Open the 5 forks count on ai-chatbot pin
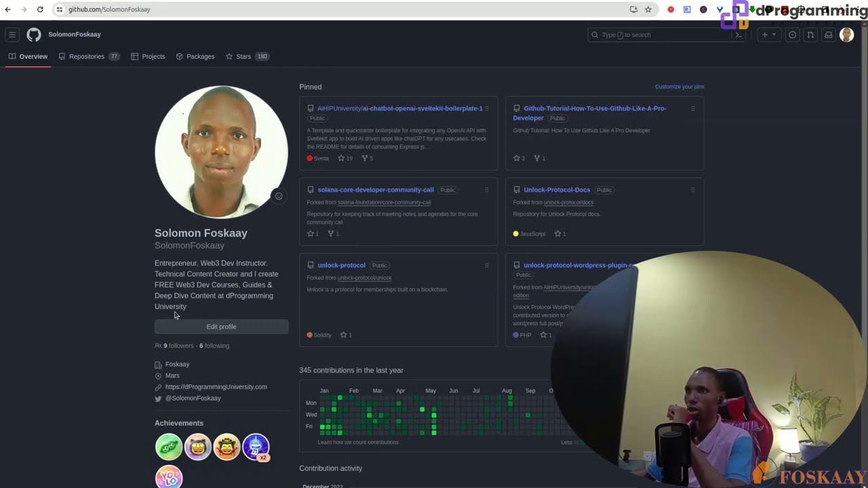 pos(367,159)
